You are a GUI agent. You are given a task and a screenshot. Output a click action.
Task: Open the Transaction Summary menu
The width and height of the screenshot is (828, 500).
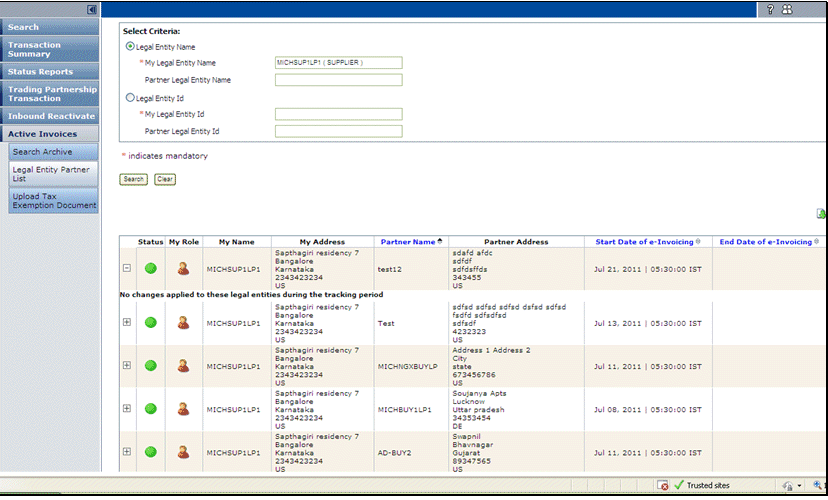pyautogui.click(x=50, y=49)
